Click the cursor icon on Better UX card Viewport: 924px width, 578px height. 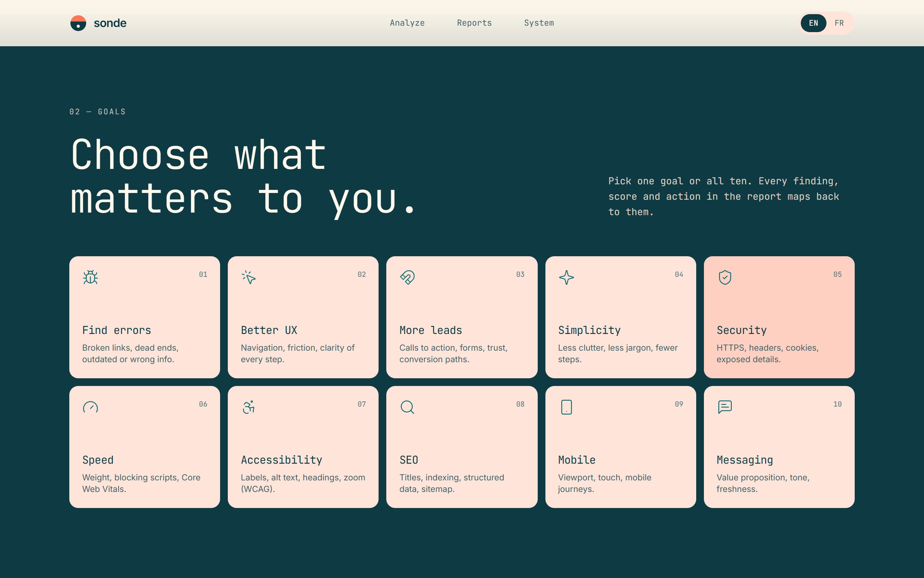coord(249,277)
